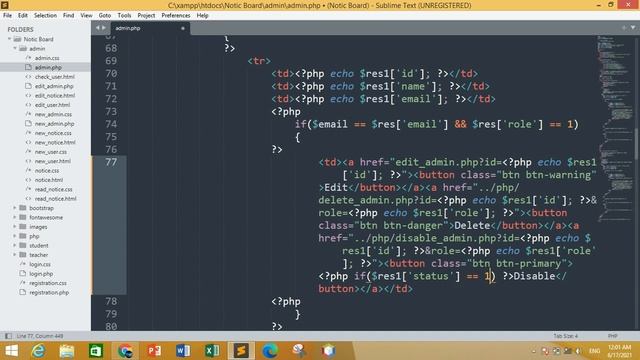Collapse the Notic Board root folder
The height and width of the screenshot is (360, 640).
pos(9,39)
